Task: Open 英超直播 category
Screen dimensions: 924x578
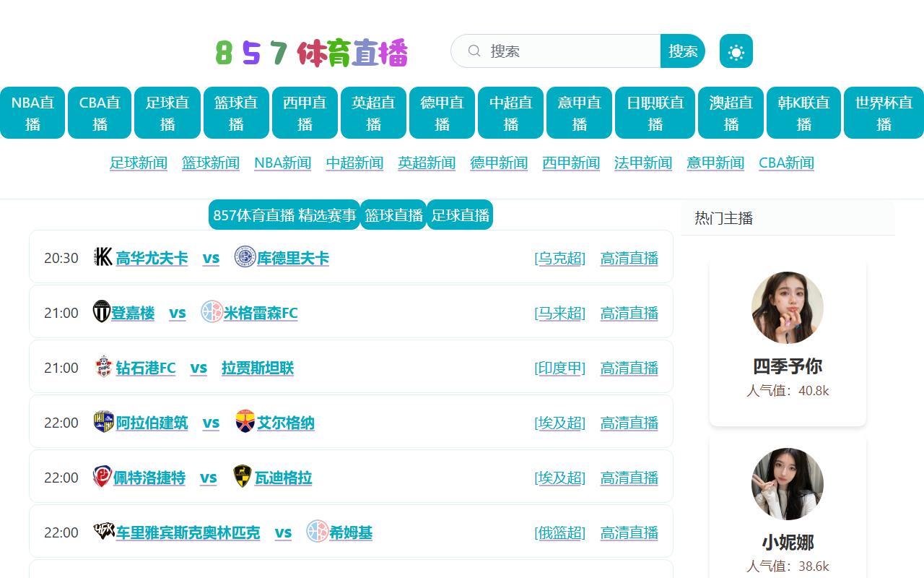Action: [x=373, y=113]
